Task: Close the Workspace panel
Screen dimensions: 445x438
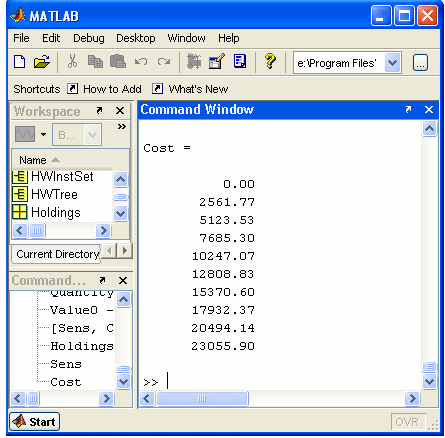Action: (x=120, y=111)
